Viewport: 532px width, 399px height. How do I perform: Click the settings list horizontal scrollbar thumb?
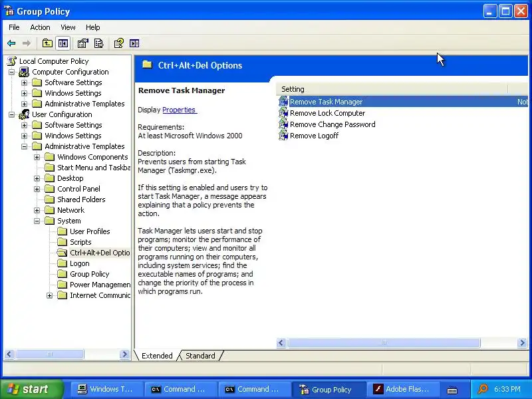(x=384, y=342)
